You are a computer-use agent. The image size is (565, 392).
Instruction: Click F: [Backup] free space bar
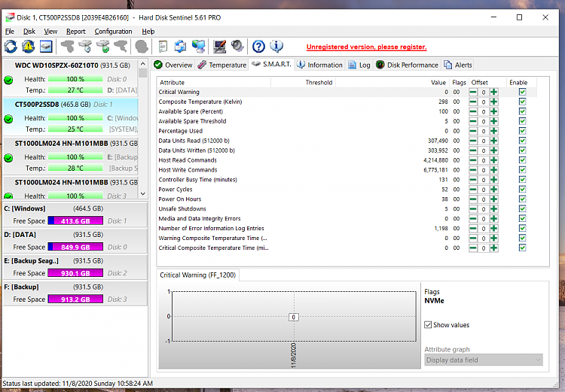pos(75,299)
